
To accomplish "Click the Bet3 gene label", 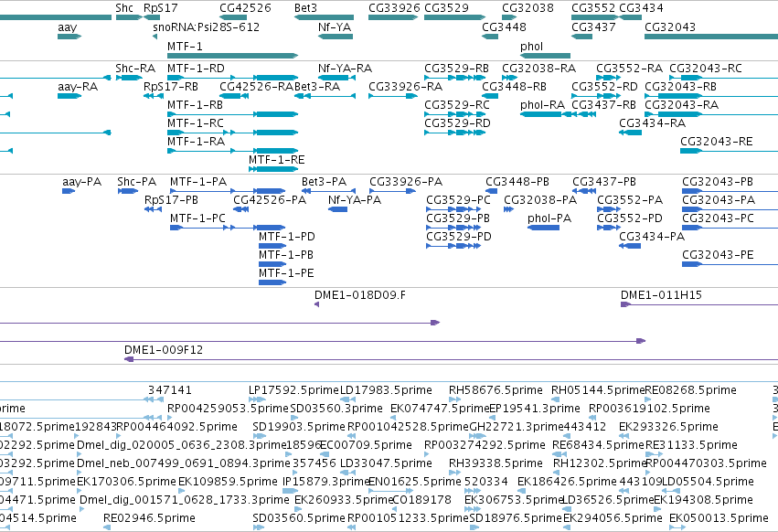I will coord(305,8).
